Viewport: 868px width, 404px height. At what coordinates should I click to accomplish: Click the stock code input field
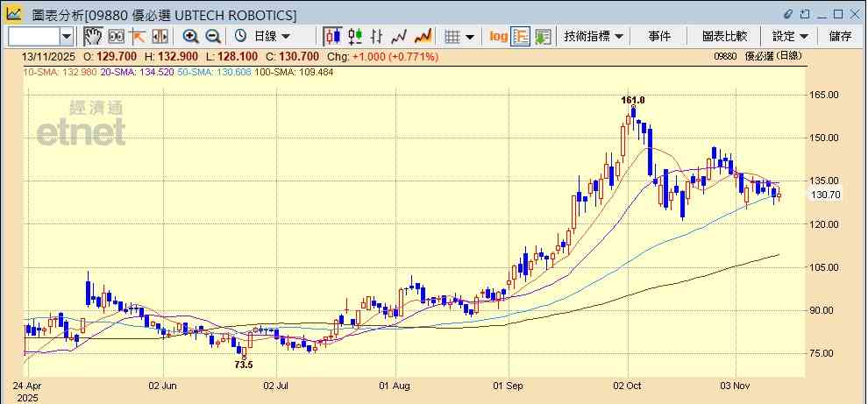tap(33, 36)
